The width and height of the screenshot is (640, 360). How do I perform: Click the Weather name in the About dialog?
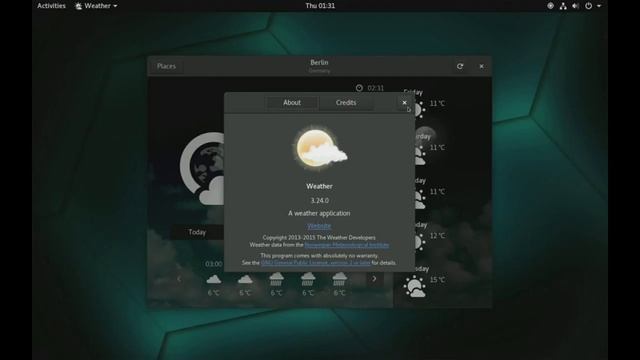pyautogui.click(x=319, y=186)
